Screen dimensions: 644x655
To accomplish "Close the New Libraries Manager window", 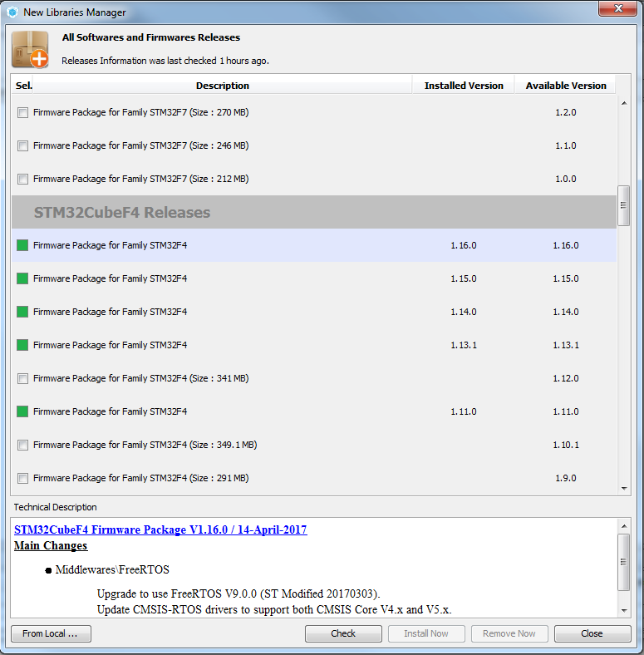I will click(618, 8).
